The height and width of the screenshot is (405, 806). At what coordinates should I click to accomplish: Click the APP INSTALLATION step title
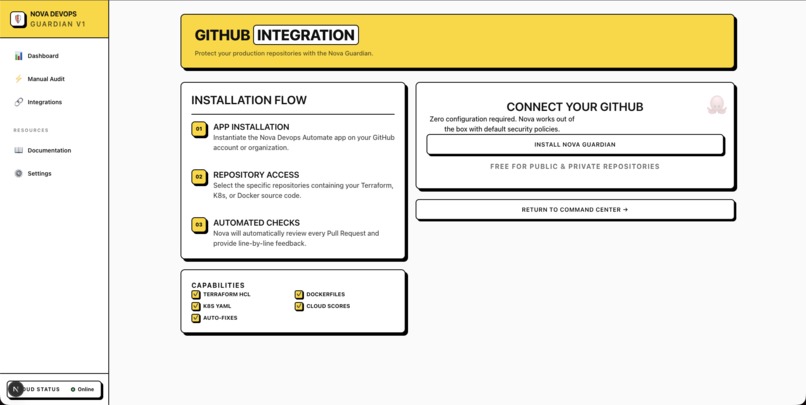(x=251, y=127)
